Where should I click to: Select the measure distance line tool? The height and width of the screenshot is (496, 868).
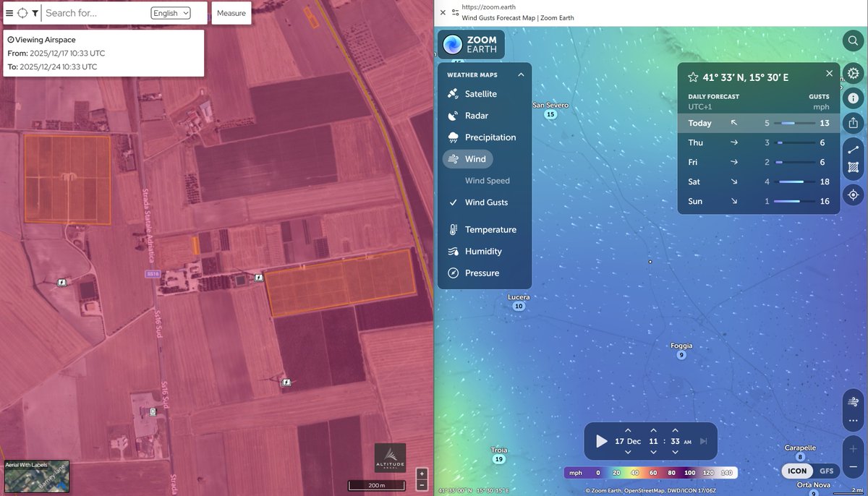pos(854,150)
